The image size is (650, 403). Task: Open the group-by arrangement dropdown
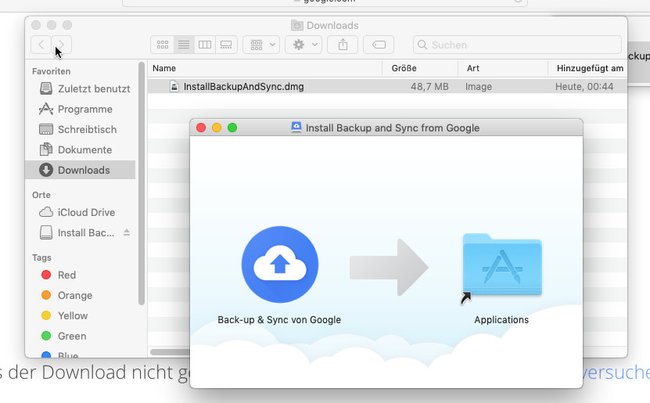point(262,44)
